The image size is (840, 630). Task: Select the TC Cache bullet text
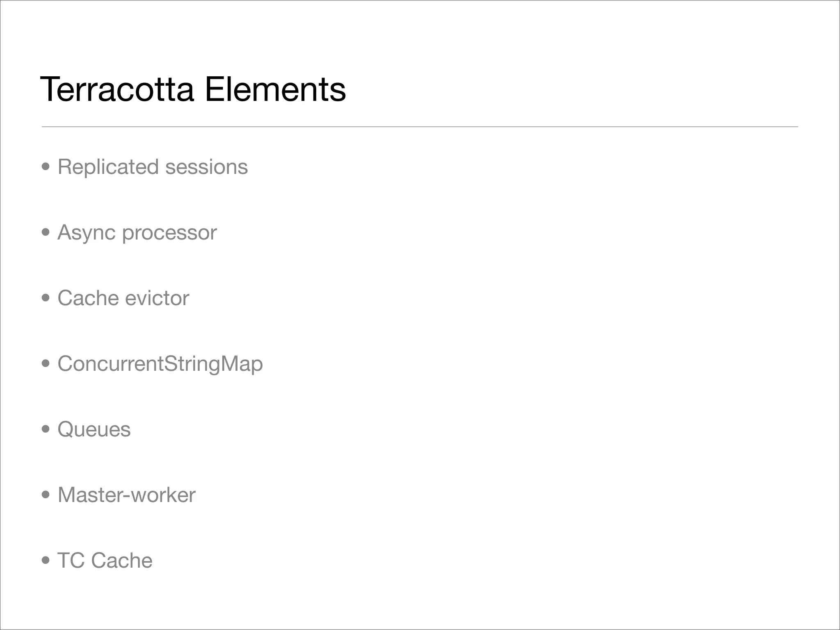[x=105, y=561]
